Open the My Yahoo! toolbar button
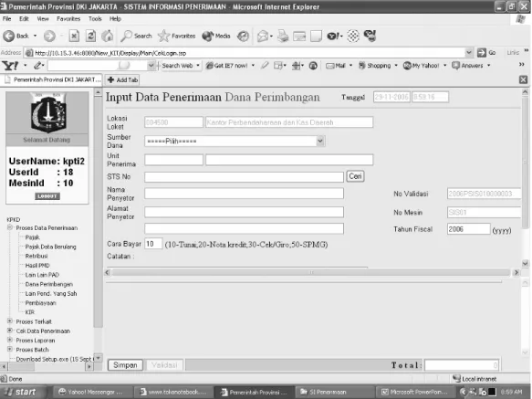Screen dimensions: 532x399 click(x=421, y=66)
